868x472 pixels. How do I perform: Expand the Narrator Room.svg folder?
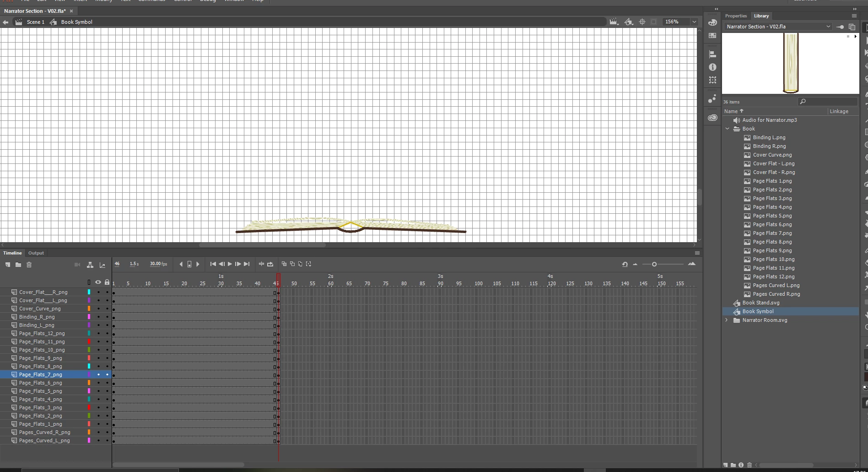click(727, 320)
